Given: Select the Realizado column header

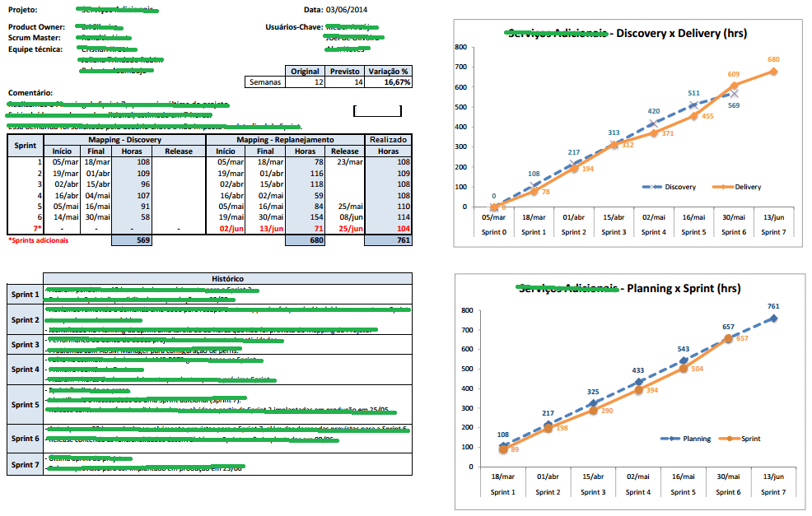Looking at the screenshot, I should [x=388, y=141].
